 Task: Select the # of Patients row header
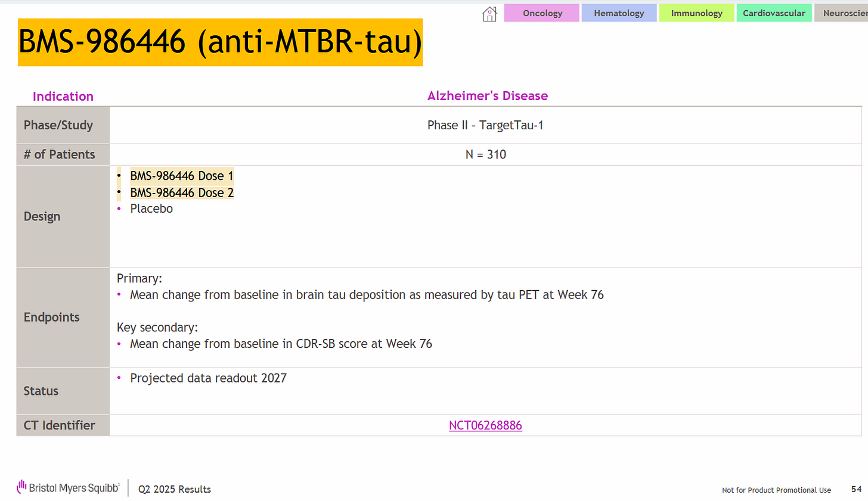click(63, 154)
